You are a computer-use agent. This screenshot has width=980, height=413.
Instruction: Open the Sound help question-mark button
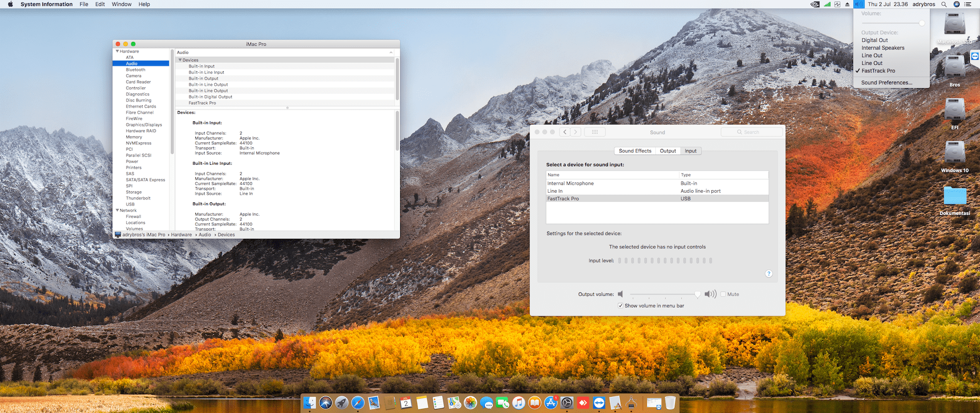(769, 274)
